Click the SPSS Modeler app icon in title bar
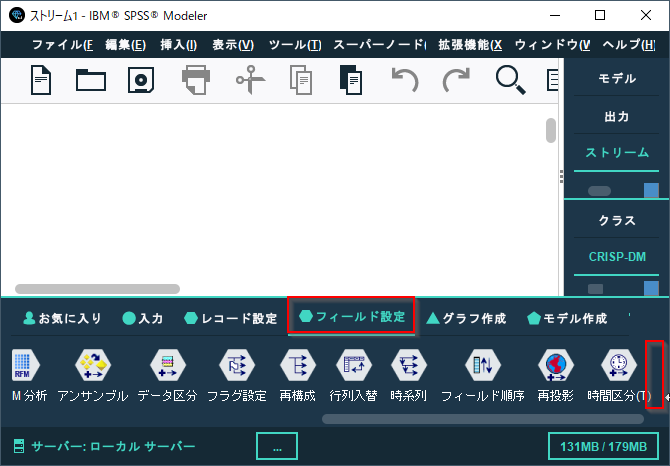 [17, 15]
